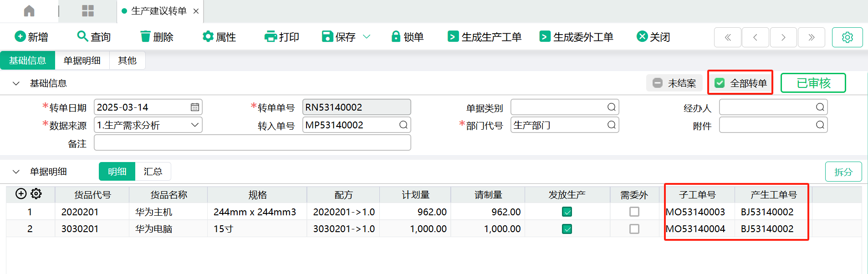Click the 锁单 lock toolbar icon
This screenshot has height=274, width=868.
coord(396,36)
